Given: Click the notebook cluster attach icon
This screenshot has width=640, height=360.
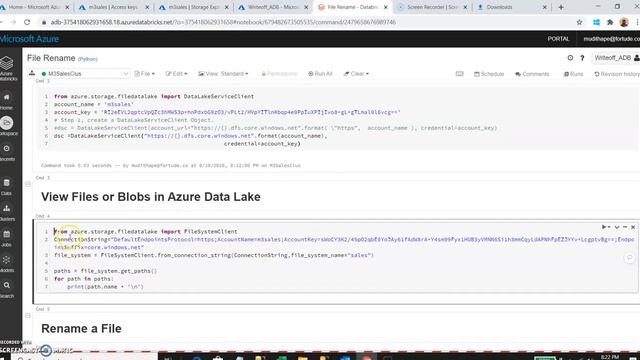Looking at the screenshot, I should pos(32,73).
